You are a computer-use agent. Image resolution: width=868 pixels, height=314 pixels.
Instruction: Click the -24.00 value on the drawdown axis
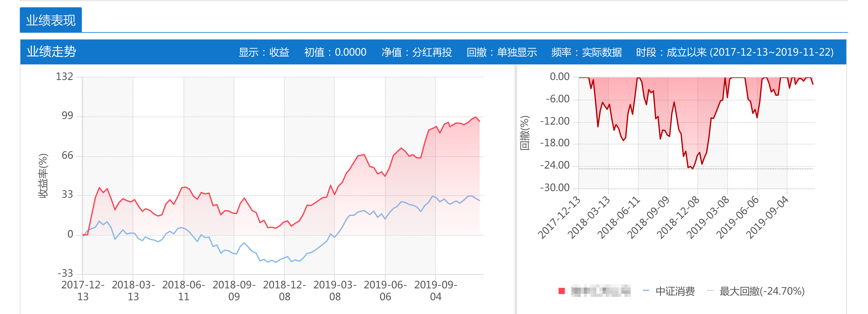pos(555,165)
